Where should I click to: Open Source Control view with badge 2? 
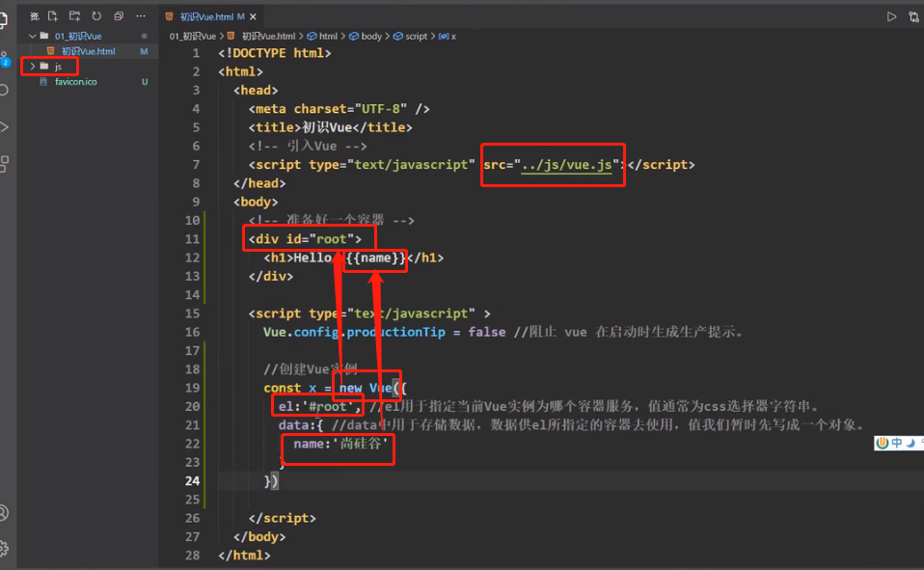click(4, 59)
